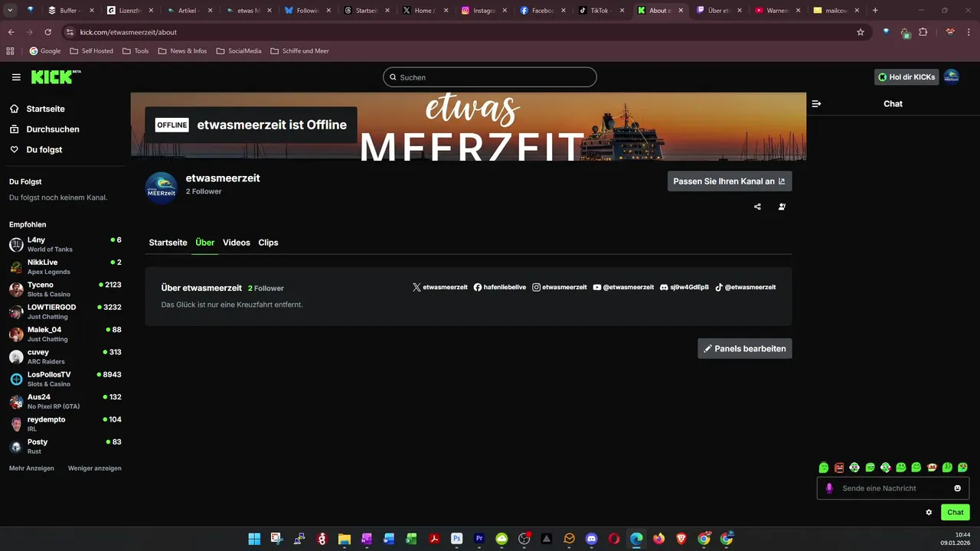Viewport: 980px width, 551px height.
Task: Select the Über channel tab
Action: coord(204,243)
